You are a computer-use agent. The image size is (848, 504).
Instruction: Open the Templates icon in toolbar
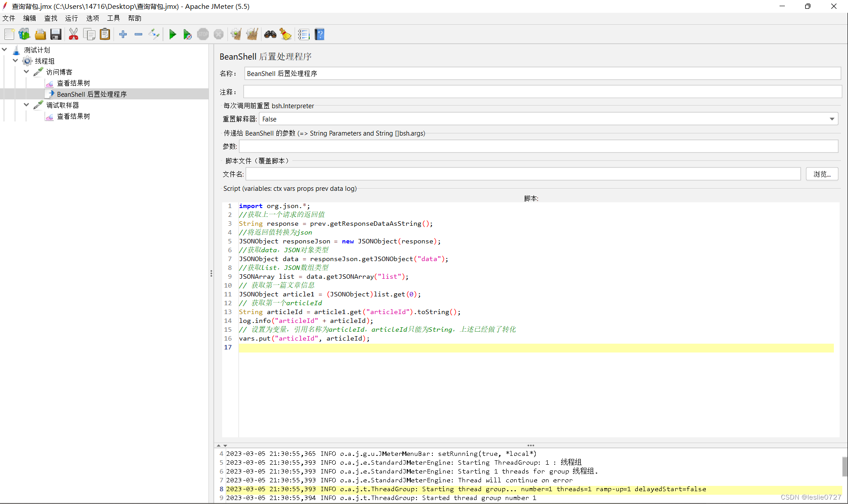tap(24, 34)
